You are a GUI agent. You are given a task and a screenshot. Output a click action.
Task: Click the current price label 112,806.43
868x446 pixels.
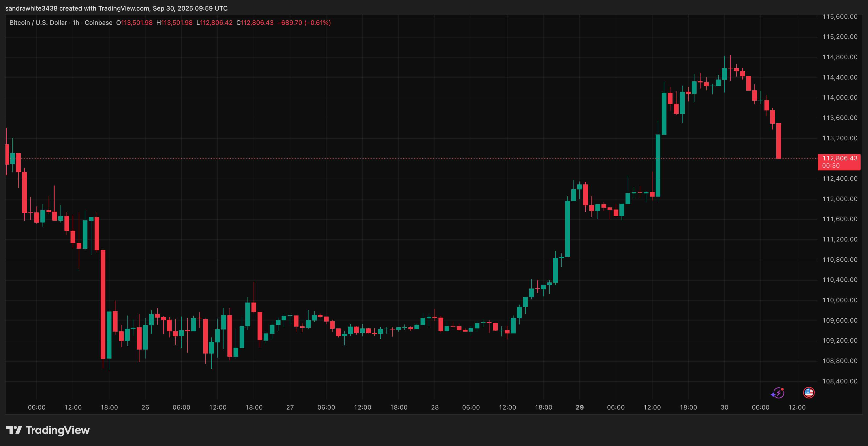(x=839, y=158)
